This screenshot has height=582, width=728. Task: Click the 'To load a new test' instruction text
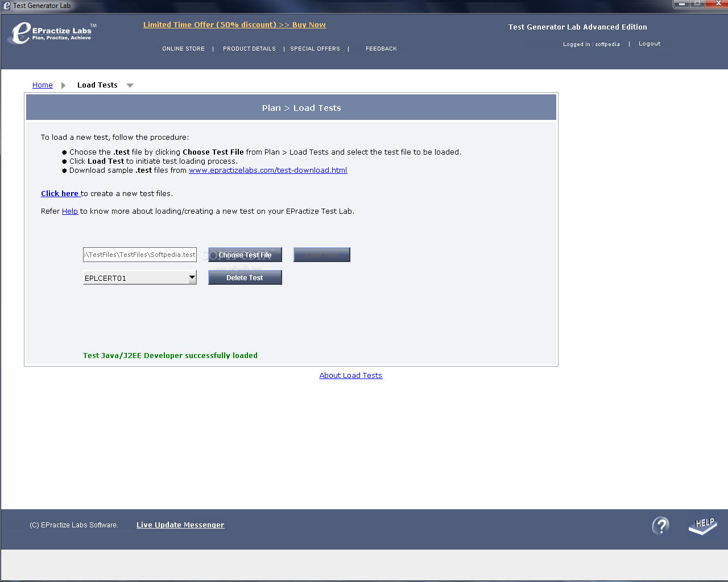tap(115, 138)
